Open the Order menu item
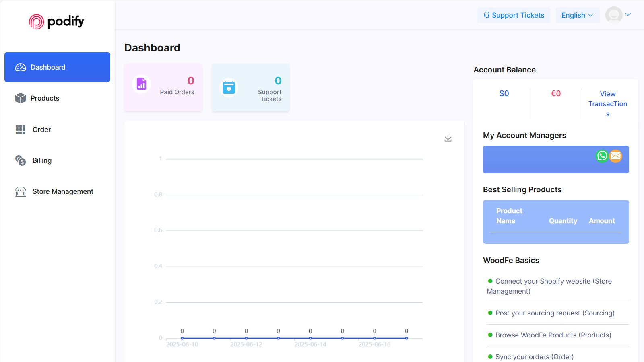 tap(57, 130)
